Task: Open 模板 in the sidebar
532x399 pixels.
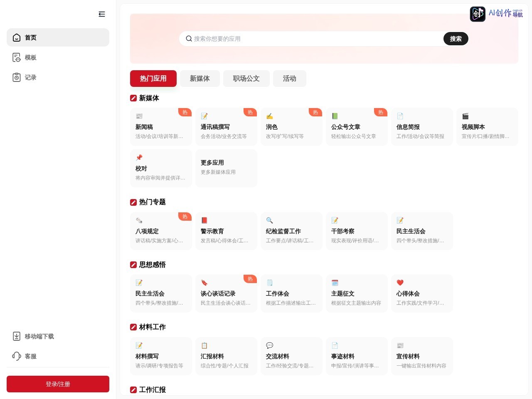Action: [x=58, y=57]
